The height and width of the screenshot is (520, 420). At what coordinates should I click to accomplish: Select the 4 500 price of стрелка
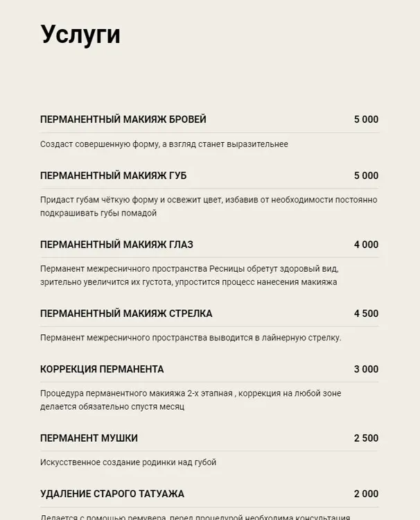tap(366, 313)
